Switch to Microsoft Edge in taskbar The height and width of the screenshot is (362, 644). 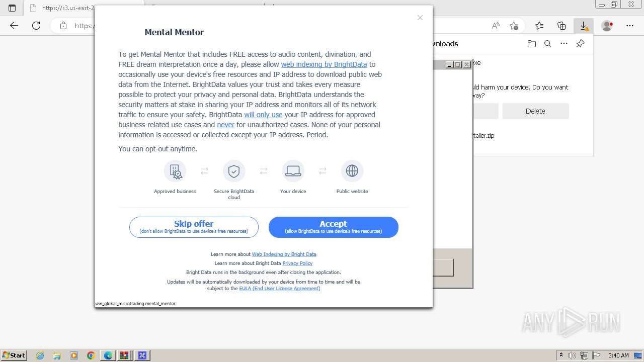pyautogui.click(x=108, y=355)
